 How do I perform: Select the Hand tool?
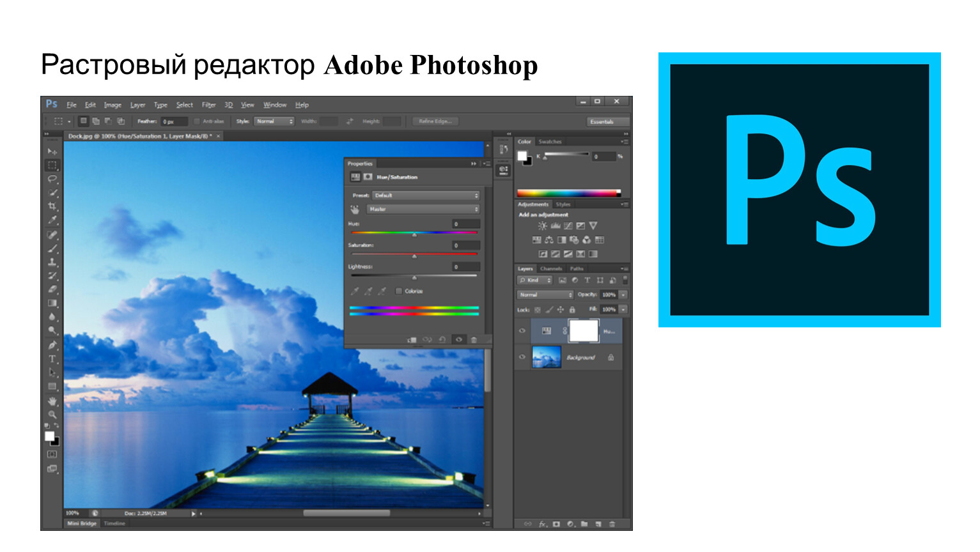(52, 401)
